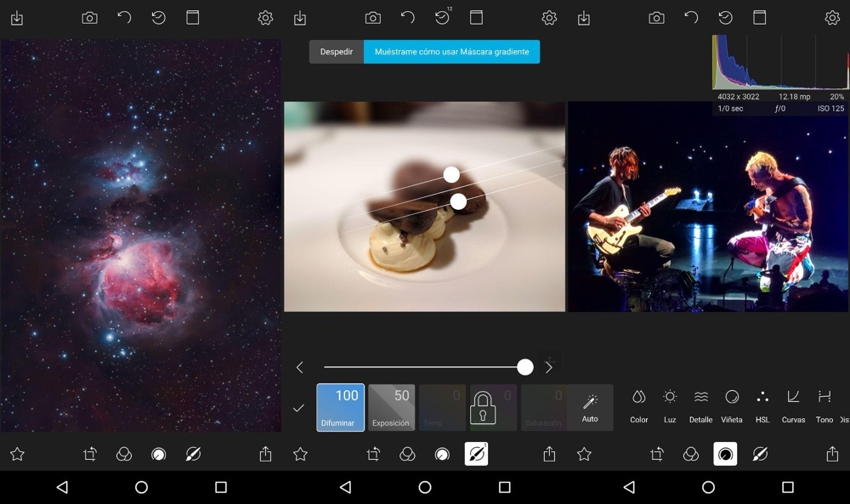Viewport: 850px width, 504px height.
Task: Select the Color droplet adjustment
Action: point(639,405)
